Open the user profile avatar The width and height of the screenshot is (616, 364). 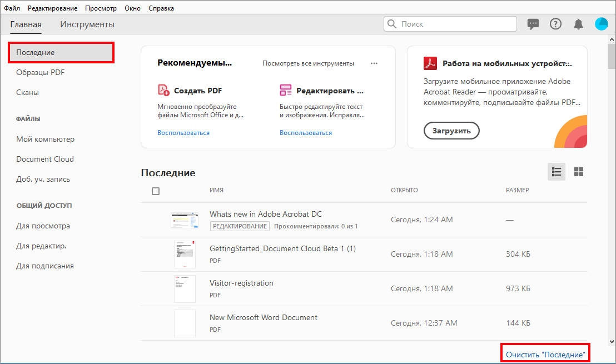click(x=602, y=24)
